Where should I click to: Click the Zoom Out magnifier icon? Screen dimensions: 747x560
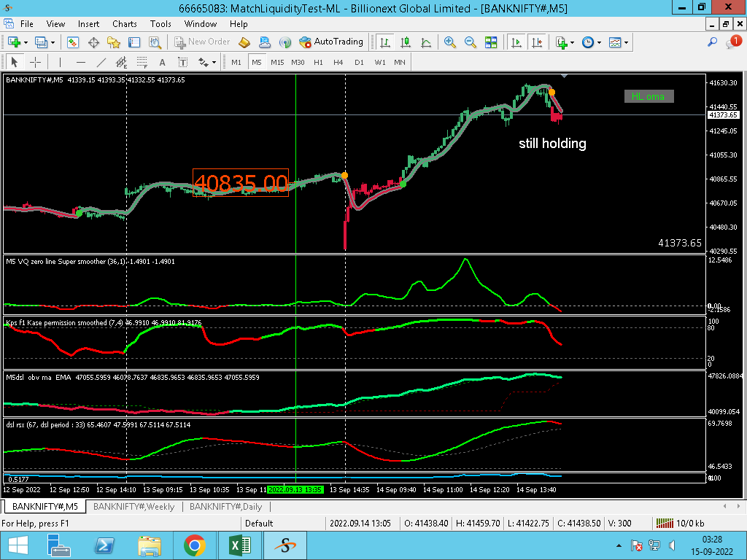pyautogui.click(x=471, y=42)
